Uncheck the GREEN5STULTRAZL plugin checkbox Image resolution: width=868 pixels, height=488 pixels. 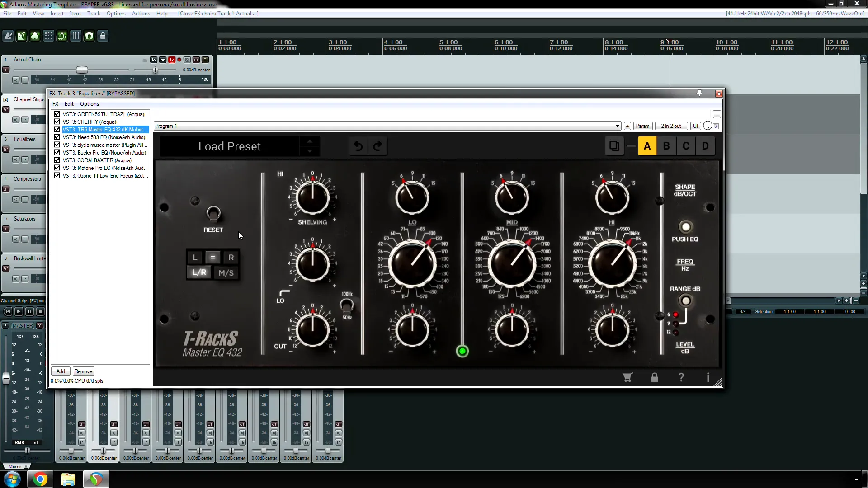pyautogui.click(x=57, y=114)
